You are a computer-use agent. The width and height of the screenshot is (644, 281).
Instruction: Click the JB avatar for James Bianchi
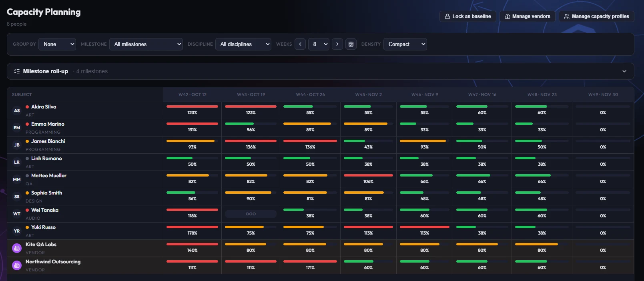coord(17,145)
